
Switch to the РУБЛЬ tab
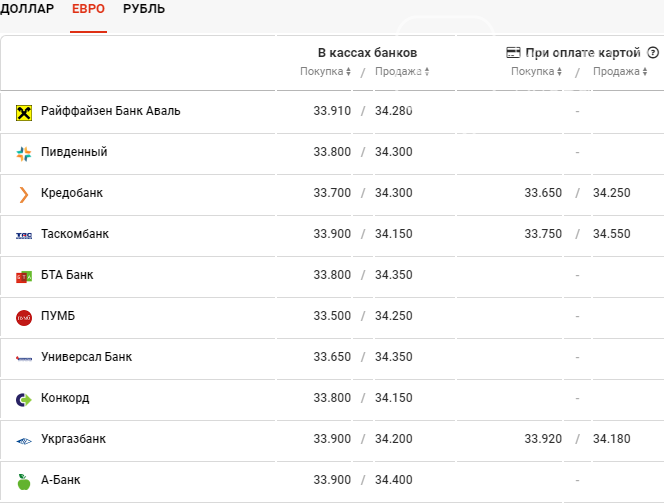pyautogui.click(x=144, y=9)
